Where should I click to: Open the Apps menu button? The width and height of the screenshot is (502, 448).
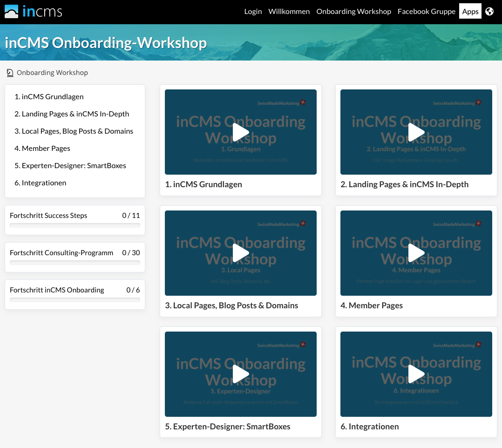coord(470,11)
